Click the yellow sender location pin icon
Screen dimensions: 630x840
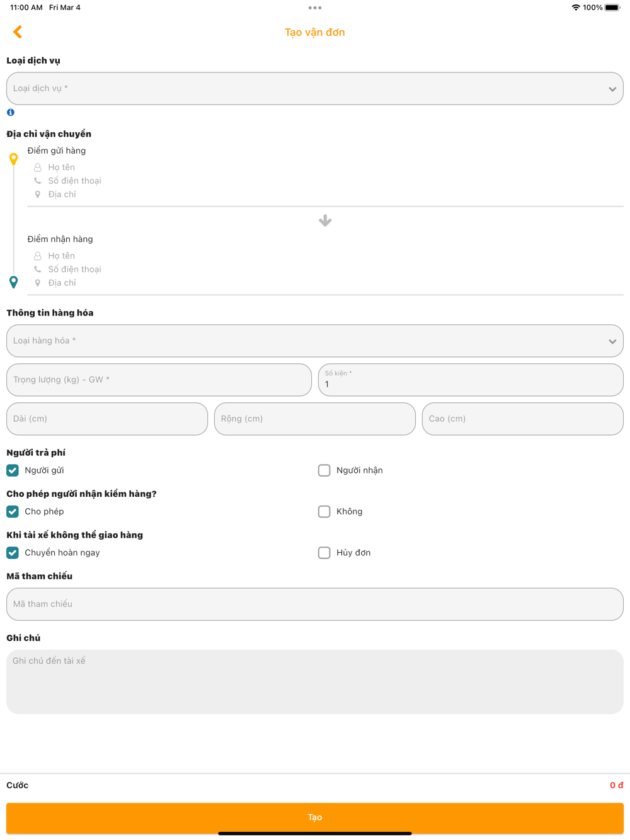click(x=14, y=159)
